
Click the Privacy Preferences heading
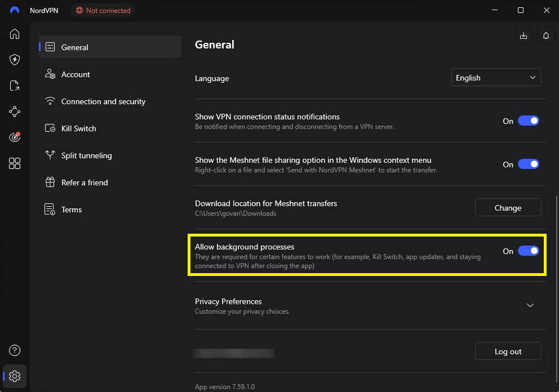pos(228,301)
